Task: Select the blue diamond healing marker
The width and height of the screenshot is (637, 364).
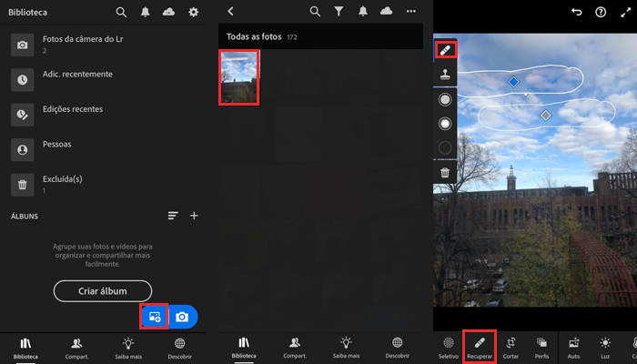Action: pyautogui.click(x=513, y=82)
